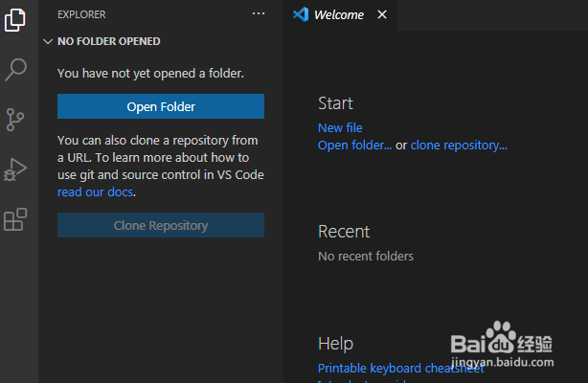Click the Clone Repository button

click(x=161, y=225)
